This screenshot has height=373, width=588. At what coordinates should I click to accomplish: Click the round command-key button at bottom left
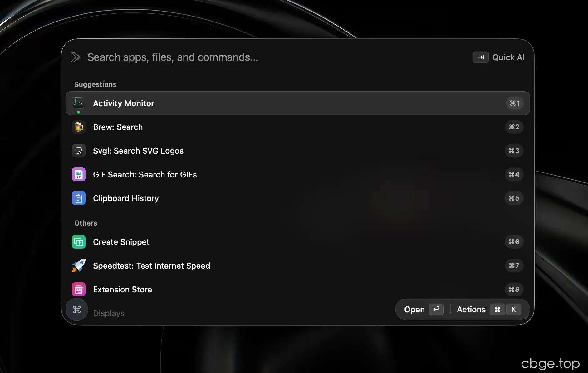[x=77, y=309]
